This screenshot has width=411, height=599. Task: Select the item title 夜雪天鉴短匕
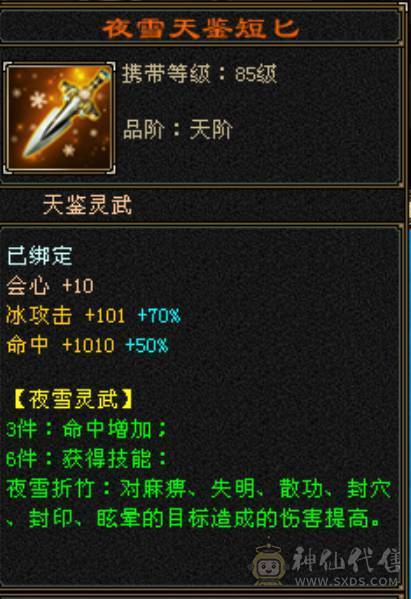[201, 28]
